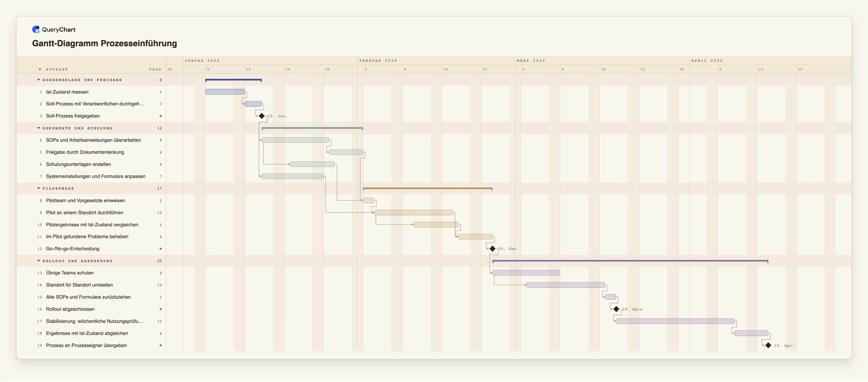The width and height of the screenshot is (868, 382).
Task: Click the 'Januar 2026' month header
Action: tap(202, 61)
